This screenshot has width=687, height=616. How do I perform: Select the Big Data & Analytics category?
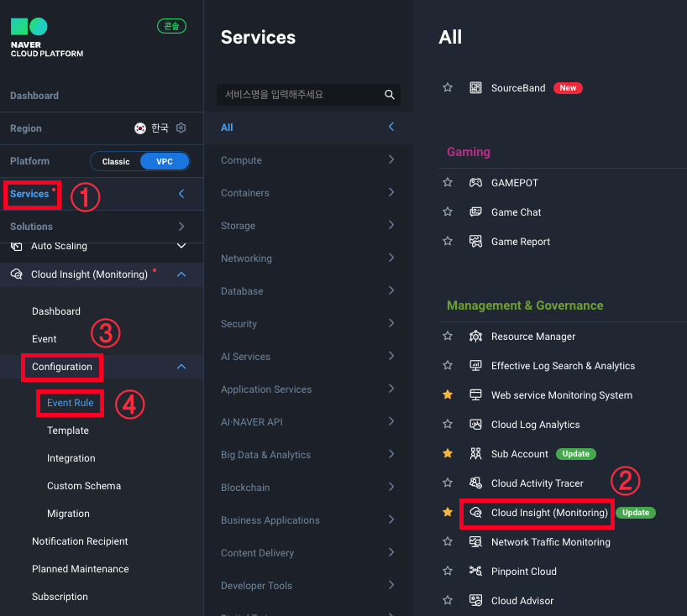[x=308, y=455]
